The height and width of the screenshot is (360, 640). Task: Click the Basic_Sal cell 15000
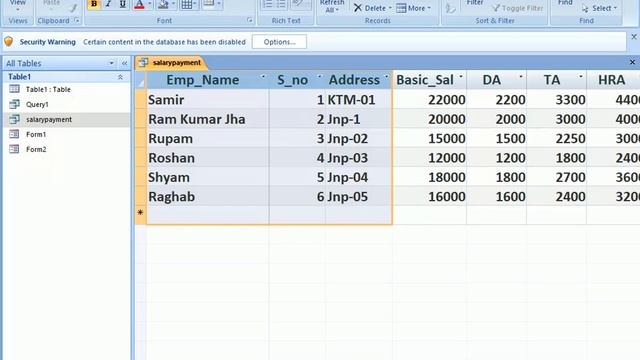(430, 138)
